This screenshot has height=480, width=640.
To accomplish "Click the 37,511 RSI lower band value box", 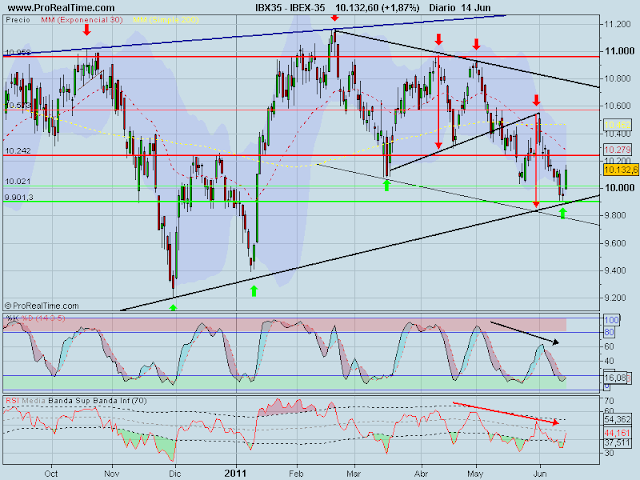I will [x=618, y=443].
